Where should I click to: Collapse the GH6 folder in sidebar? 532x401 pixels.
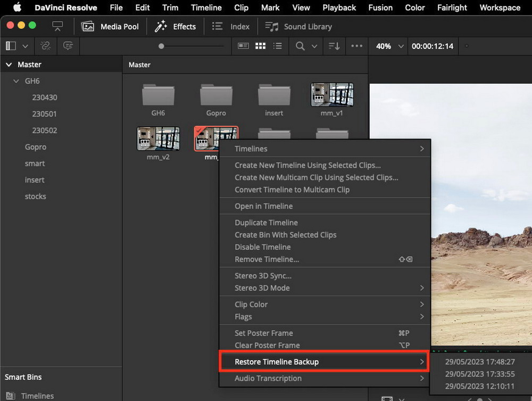pos(16,81)
